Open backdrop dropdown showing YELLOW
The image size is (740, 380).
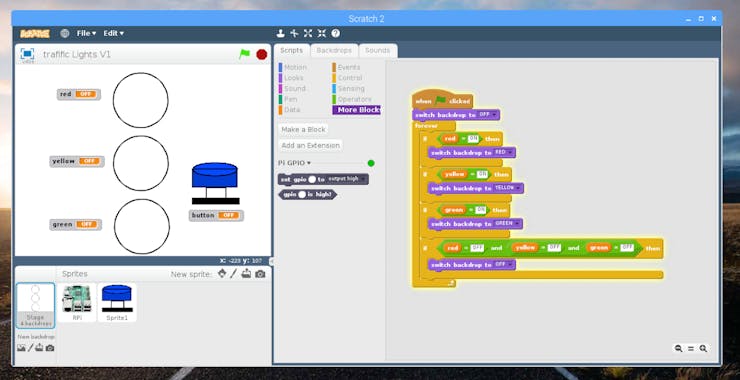click(x=507, y=188)
